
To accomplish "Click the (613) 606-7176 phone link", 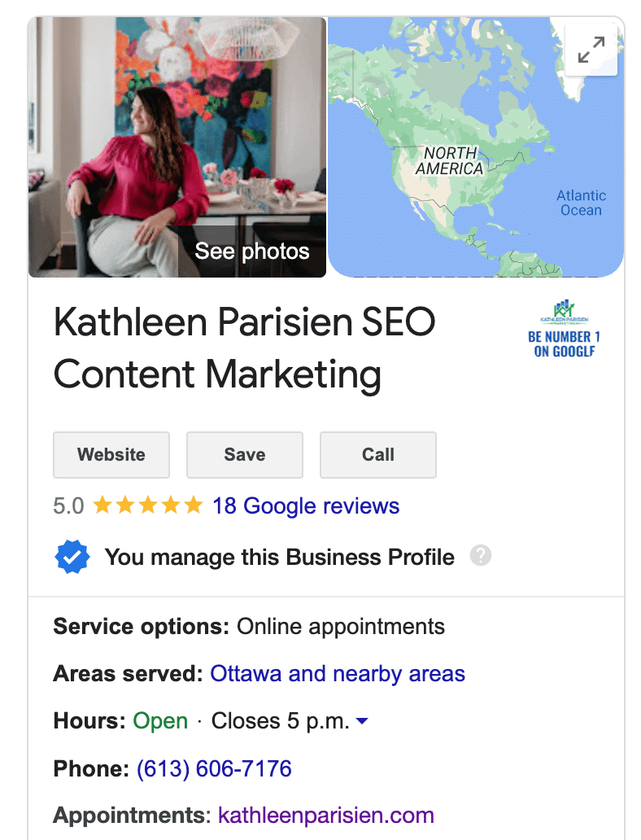I will (214, 768).
